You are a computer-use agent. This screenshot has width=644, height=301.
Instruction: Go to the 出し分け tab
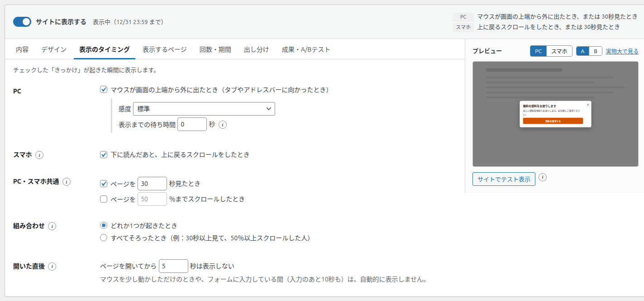(257, 50)
